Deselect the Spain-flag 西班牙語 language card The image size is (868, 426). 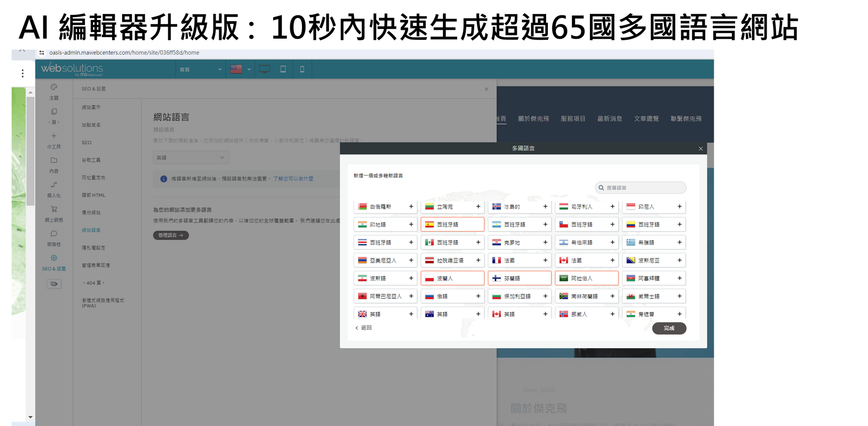(453, 224)
